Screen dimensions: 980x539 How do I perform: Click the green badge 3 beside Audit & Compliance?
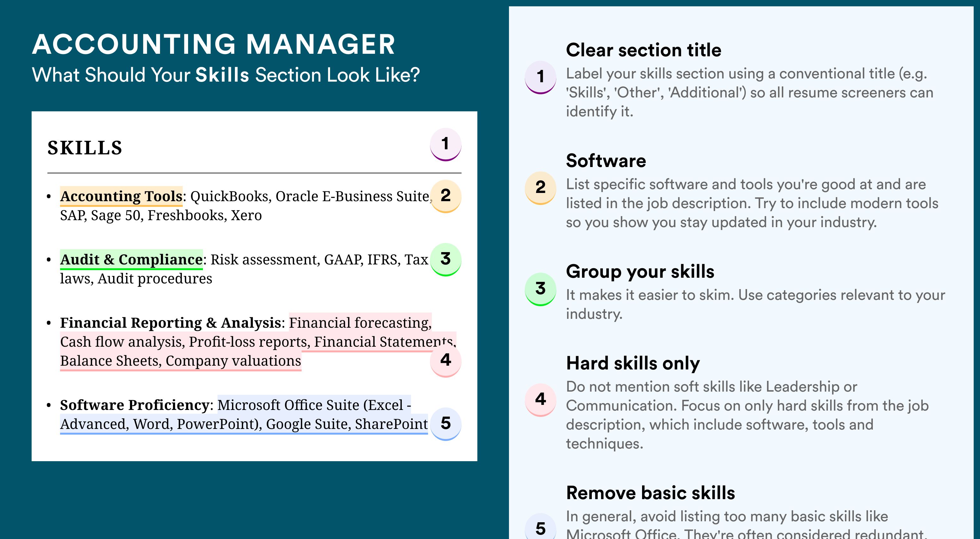(x=445, y=260)
